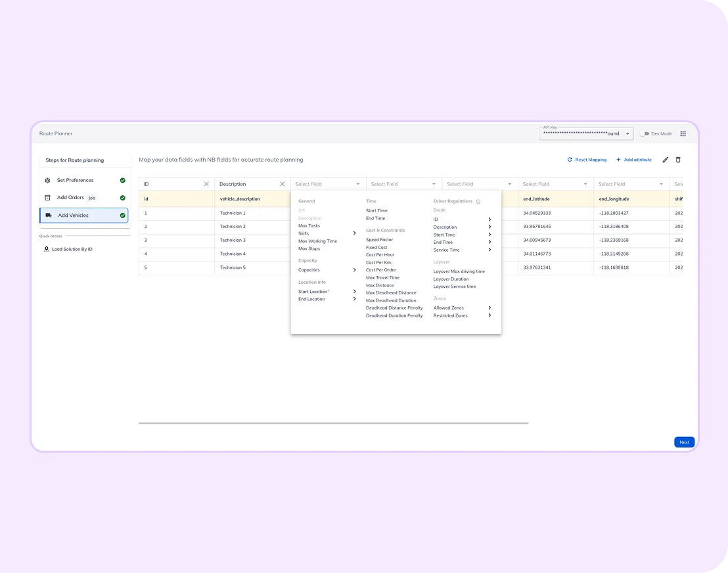Open the API Key dropdown

coord(586,134)
